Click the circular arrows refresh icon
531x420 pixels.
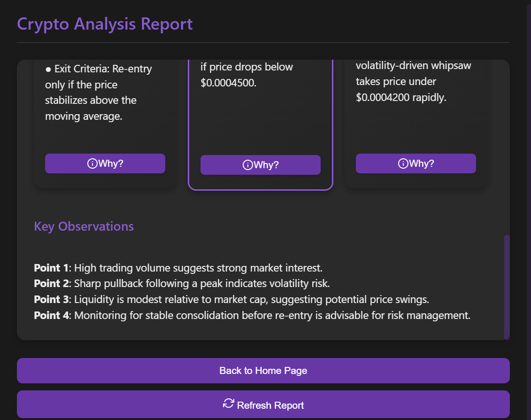tap(229, 404)
